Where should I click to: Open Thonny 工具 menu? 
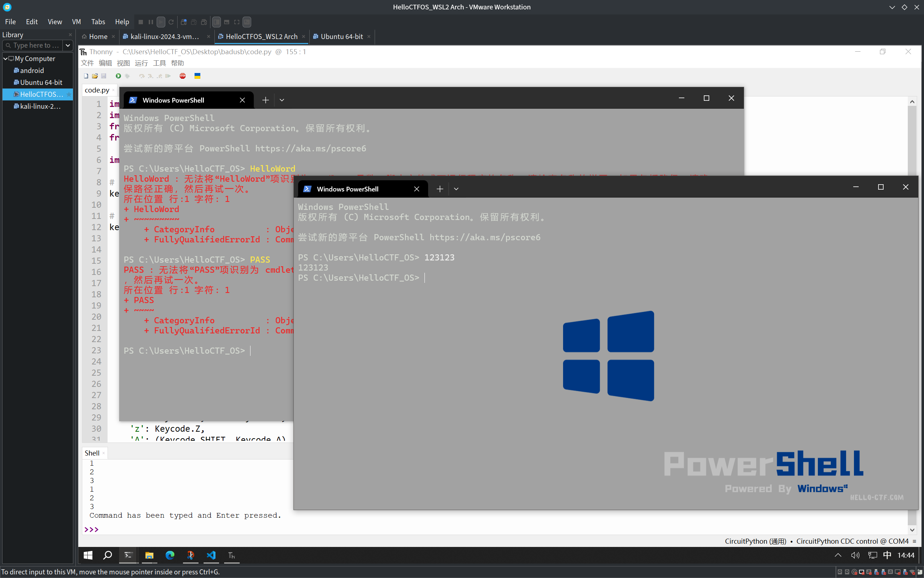point(159,63)
